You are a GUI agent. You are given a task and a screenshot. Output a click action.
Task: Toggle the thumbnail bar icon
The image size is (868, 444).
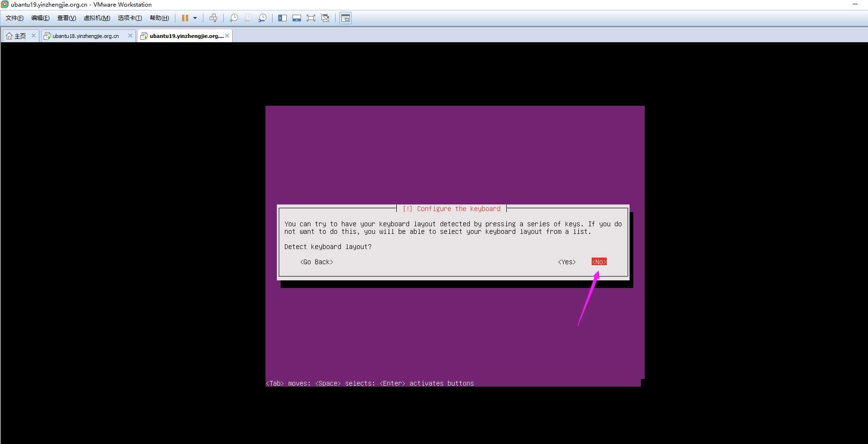[x=297, y=18]
